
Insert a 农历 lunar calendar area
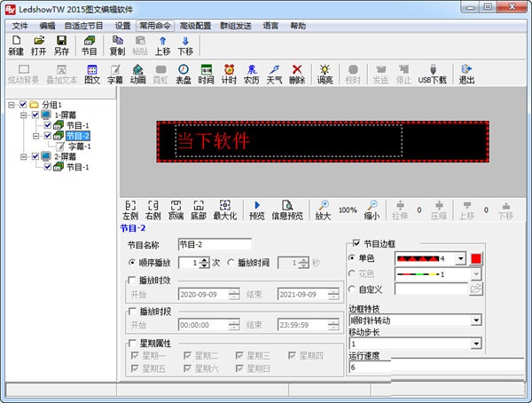point(252,74)
